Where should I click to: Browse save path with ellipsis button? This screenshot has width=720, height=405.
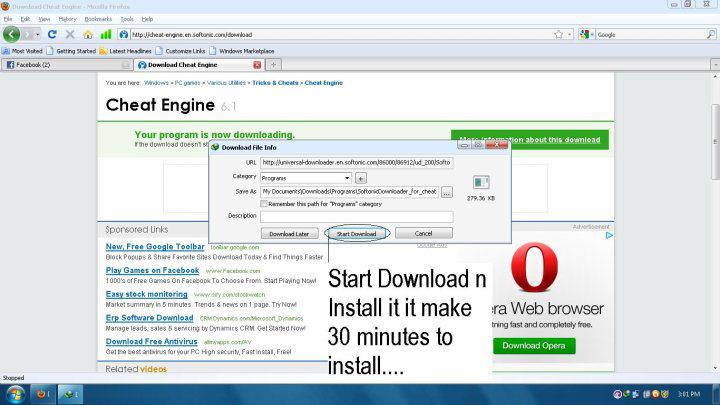tap(447, 192)
